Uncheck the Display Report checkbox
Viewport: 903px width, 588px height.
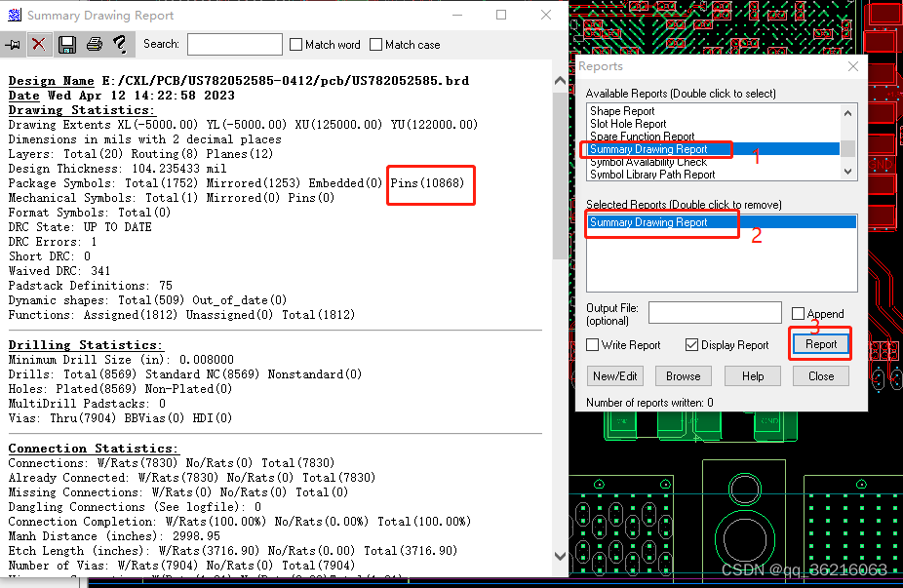(x=691, y=345)
